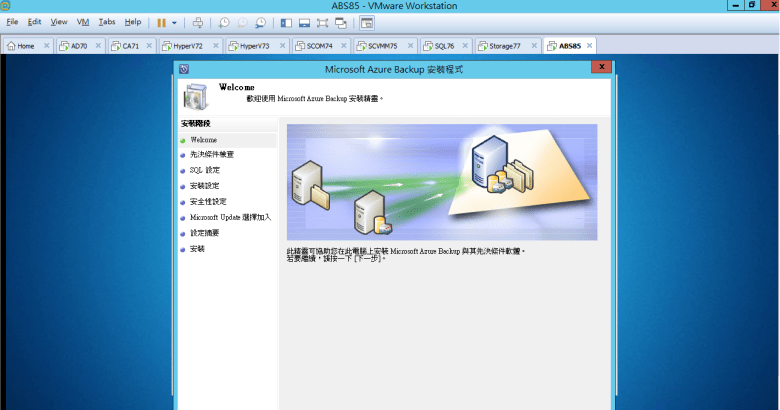
Task: Close the Microsoft Azure Backup setup window
Action: click(x=600, y=69)
